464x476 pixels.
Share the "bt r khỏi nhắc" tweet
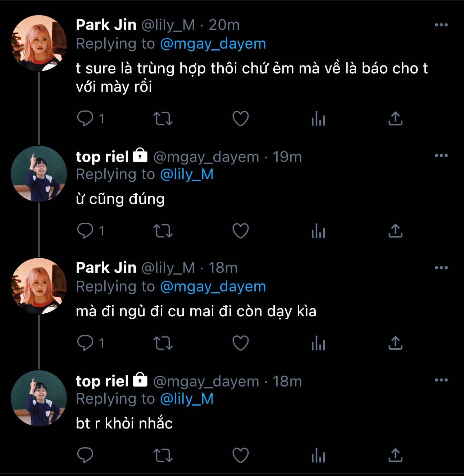[395, 455]
